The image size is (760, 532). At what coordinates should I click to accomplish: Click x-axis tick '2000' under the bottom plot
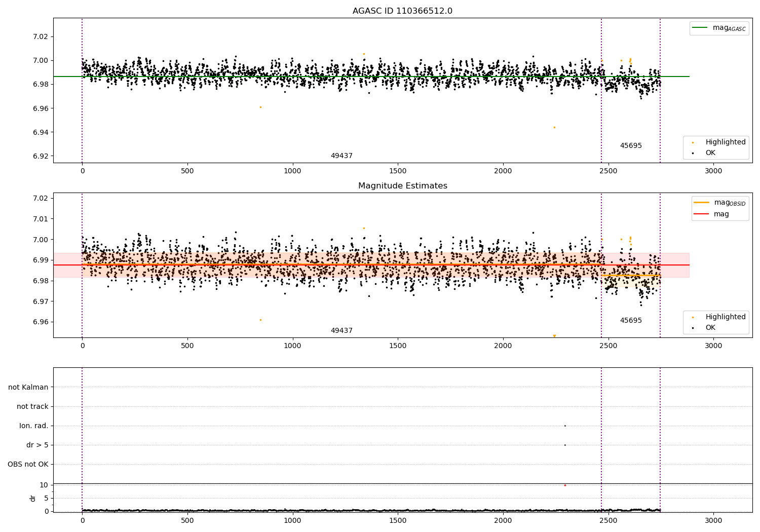click(x=503, y=521)
